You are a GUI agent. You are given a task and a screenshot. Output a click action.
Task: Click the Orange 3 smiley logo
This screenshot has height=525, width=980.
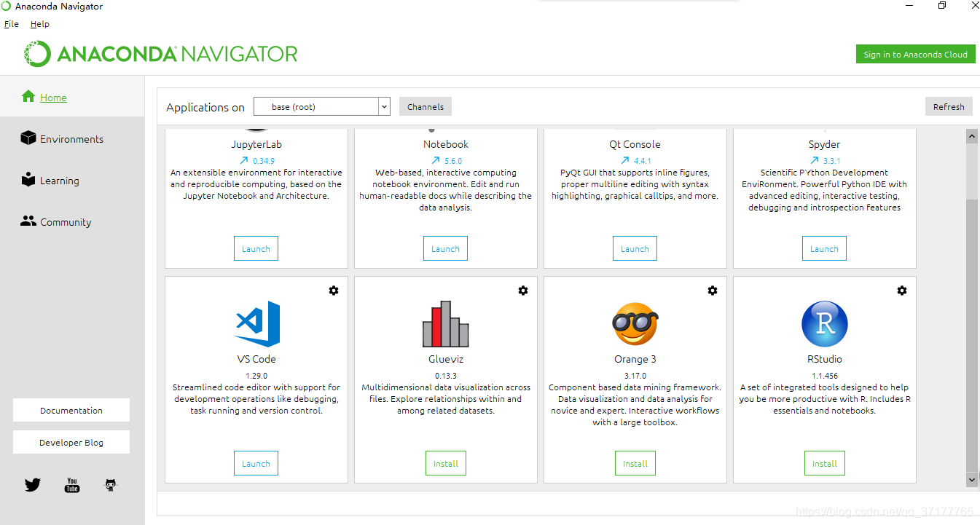[x=635, y=323]
